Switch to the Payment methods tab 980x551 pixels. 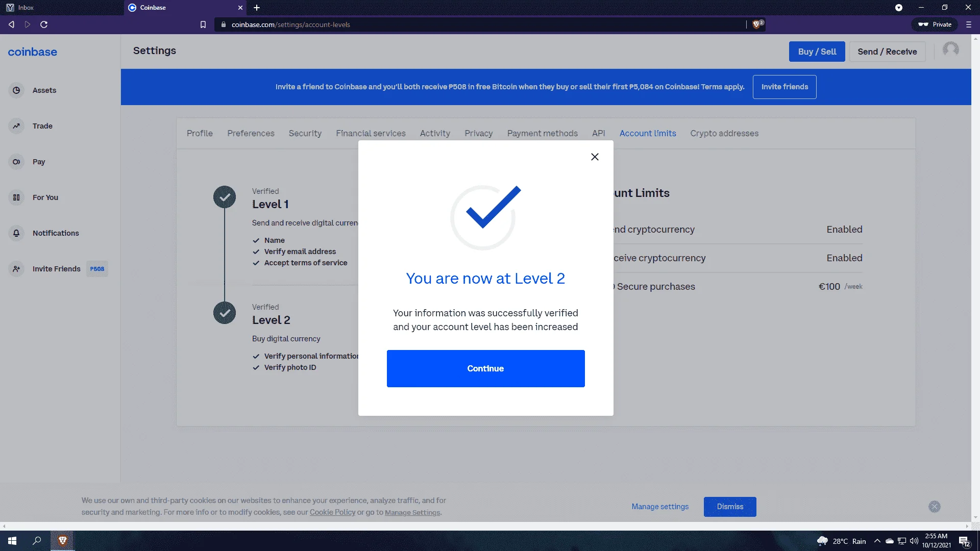[x=543, y=133]
